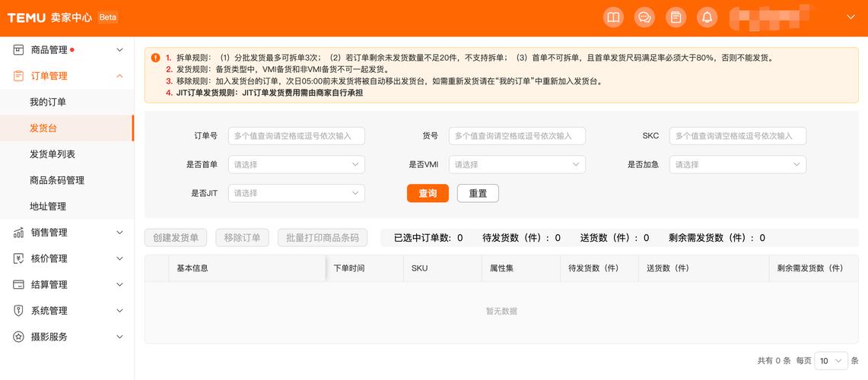Screen dimensions: 868x380
Task: Click the blurred account name in header
Action: (x=772, y=17)
